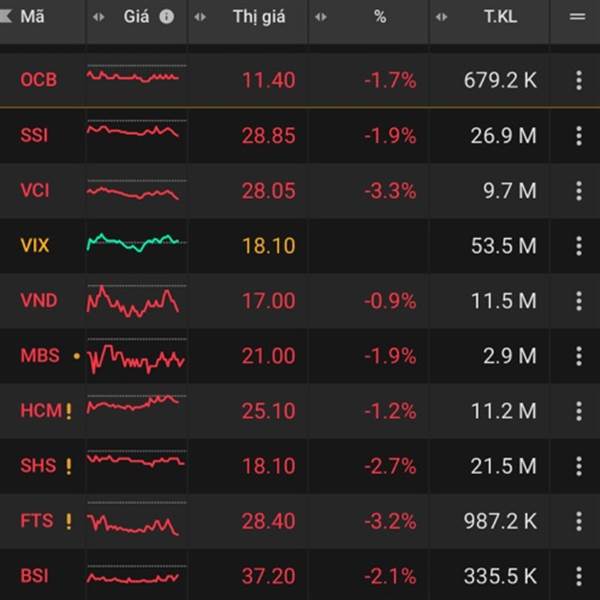The image size is (600, 600).
Task: Click the warning icon next to SHS
Action: point(68,466)
